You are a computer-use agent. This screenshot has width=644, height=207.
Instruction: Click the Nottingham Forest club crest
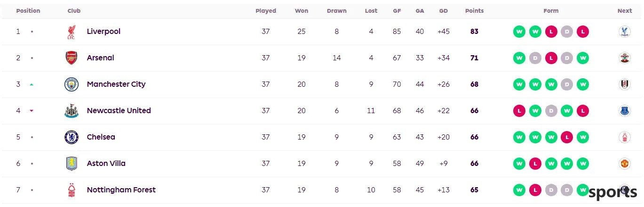tap(72, 190)
